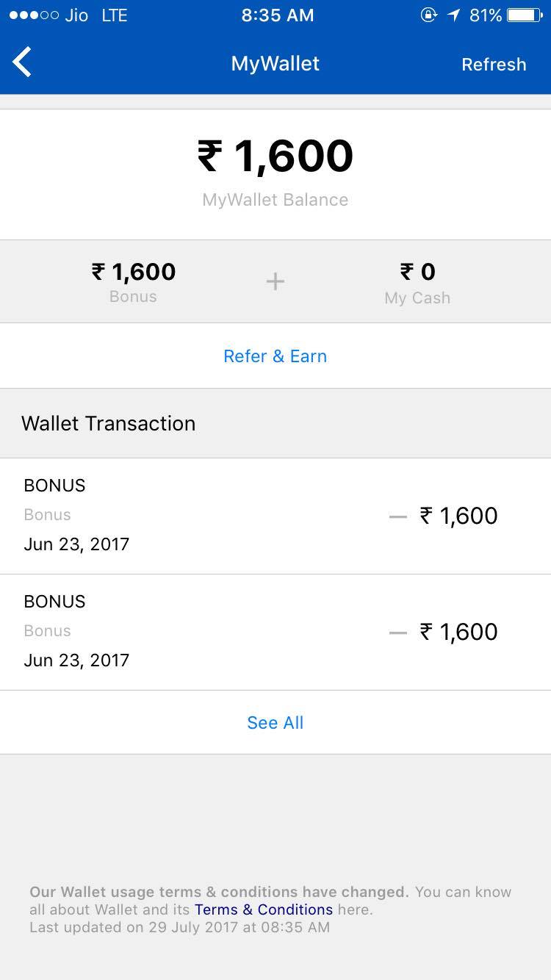Image resolution: width=551 pixels, height=980 pixels.
Task: Tap the MyWallet title in header
Action: click(x=275, y=64)
